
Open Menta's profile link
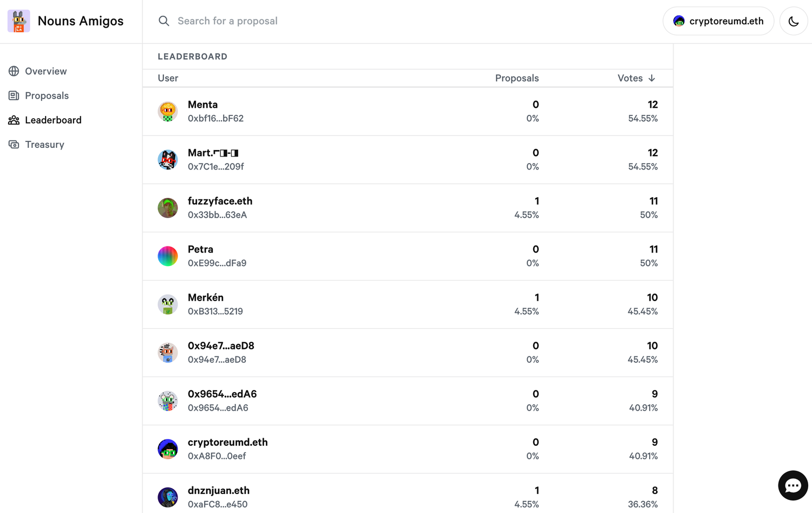pos(202,105)
